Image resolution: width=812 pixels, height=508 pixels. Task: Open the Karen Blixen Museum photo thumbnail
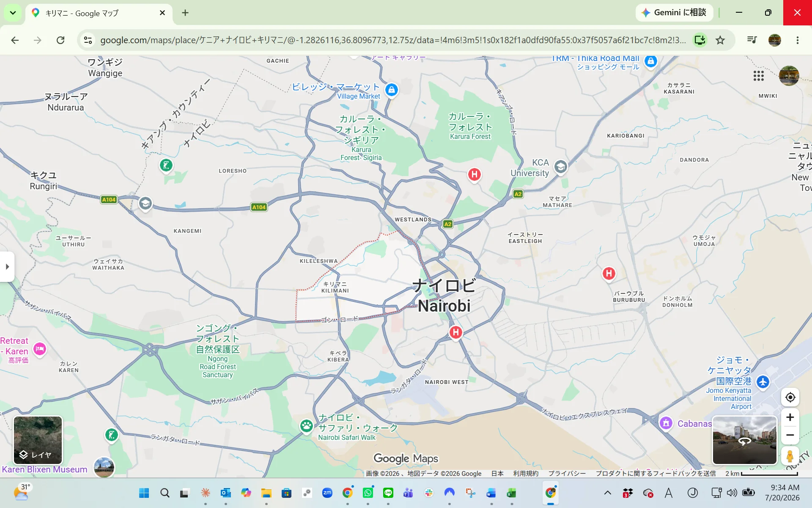click(104, 467)
